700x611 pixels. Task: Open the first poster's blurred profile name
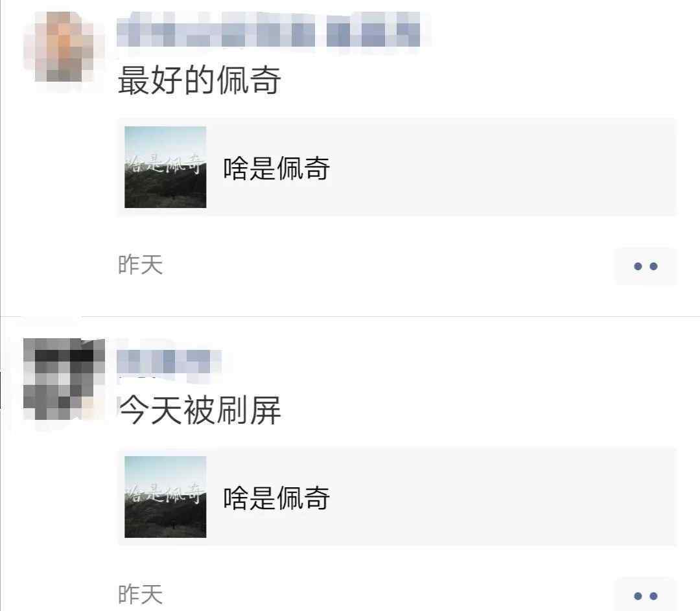(268, 29)
